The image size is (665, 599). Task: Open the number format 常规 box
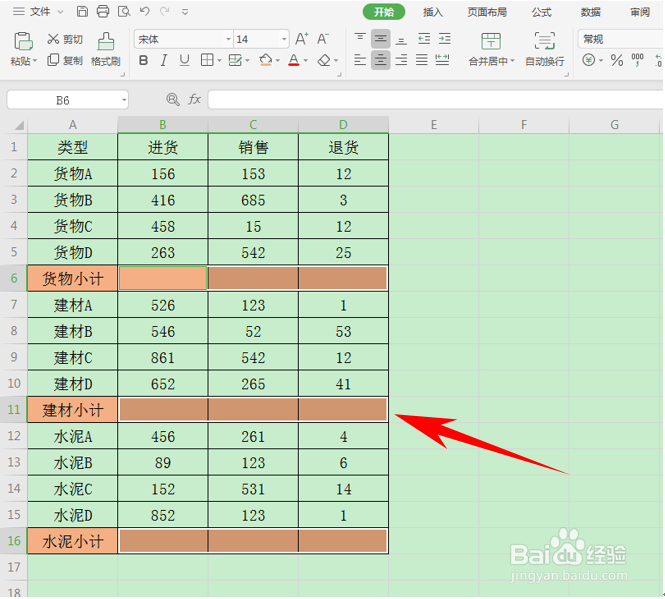coord(620,39)
